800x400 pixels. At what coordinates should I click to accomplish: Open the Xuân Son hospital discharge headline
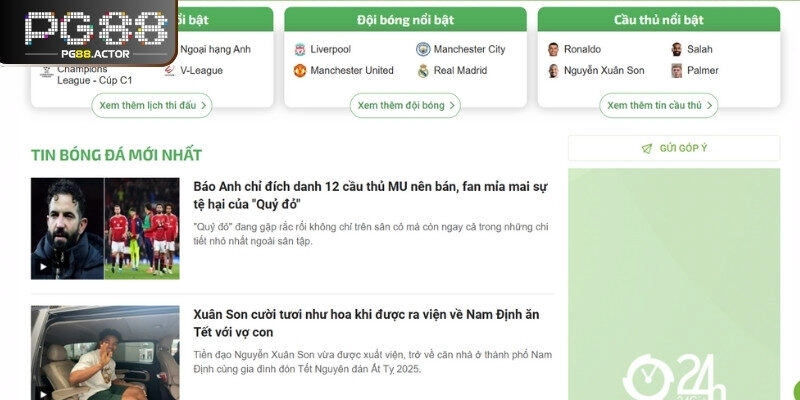[x=360, y=323]
